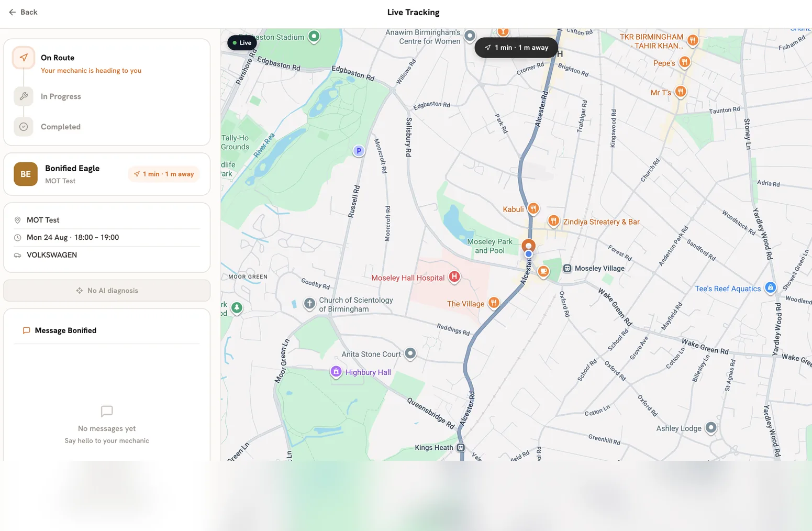Click the 1 min away pill on the map
812x531 pixels.
516,48
